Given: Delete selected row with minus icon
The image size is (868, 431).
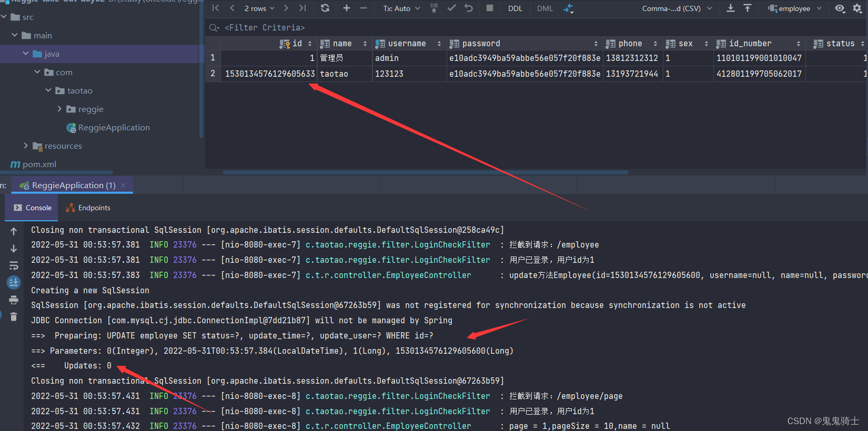Looking at the screenshot, I should [x=364, y=8].
